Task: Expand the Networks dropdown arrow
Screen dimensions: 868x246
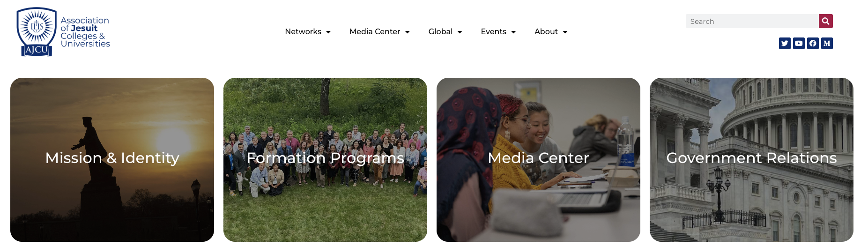Action: 328,32
